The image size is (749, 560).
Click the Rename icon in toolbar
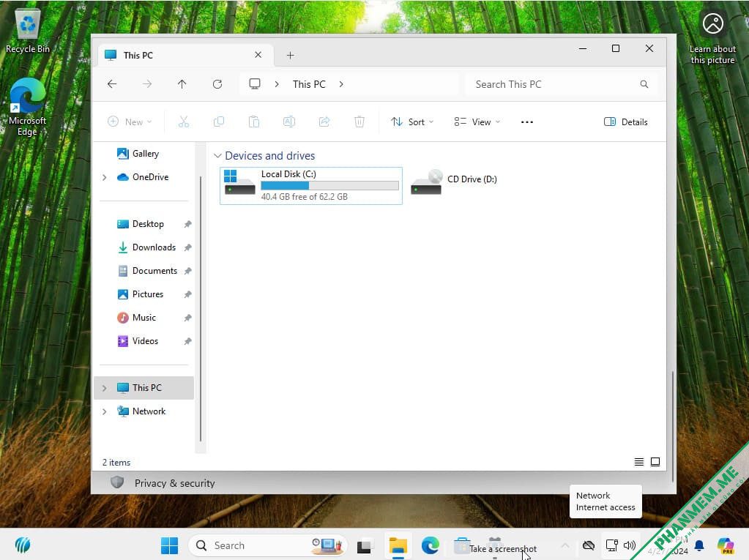(x=289, y=122)
